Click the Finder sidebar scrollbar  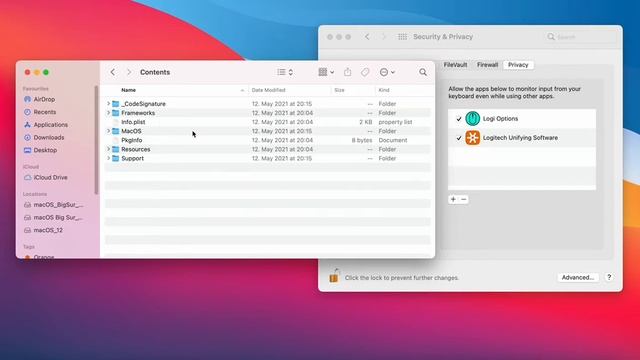(96, 140)
